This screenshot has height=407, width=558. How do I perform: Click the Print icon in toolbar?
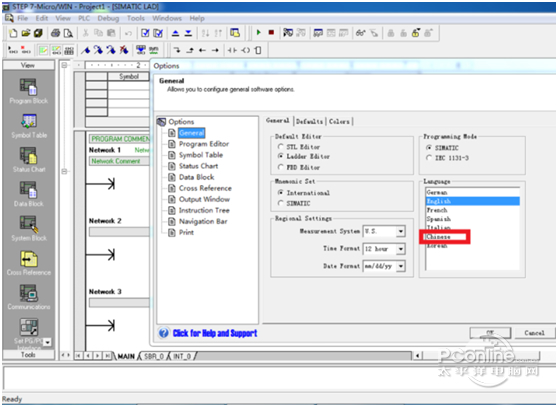tap(55, 33)
